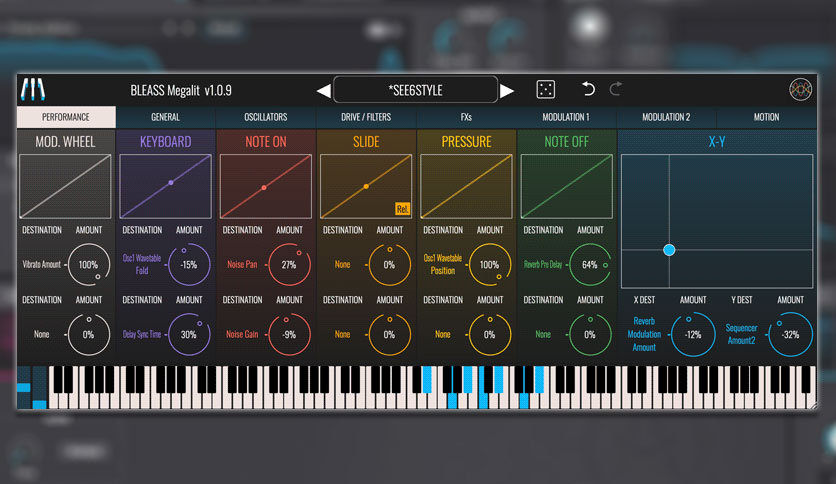Switch to the MODULATION 2 tab
Viewport: 836px width, 484px height.
point(666,117)
